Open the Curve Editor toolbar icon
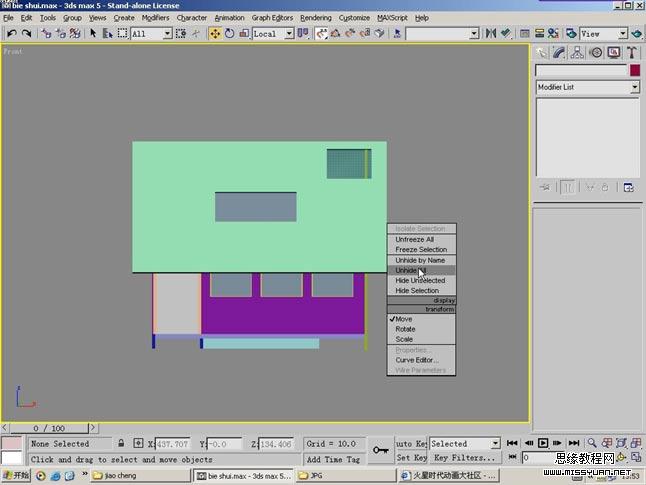646x485 pixels. [525, 33]
